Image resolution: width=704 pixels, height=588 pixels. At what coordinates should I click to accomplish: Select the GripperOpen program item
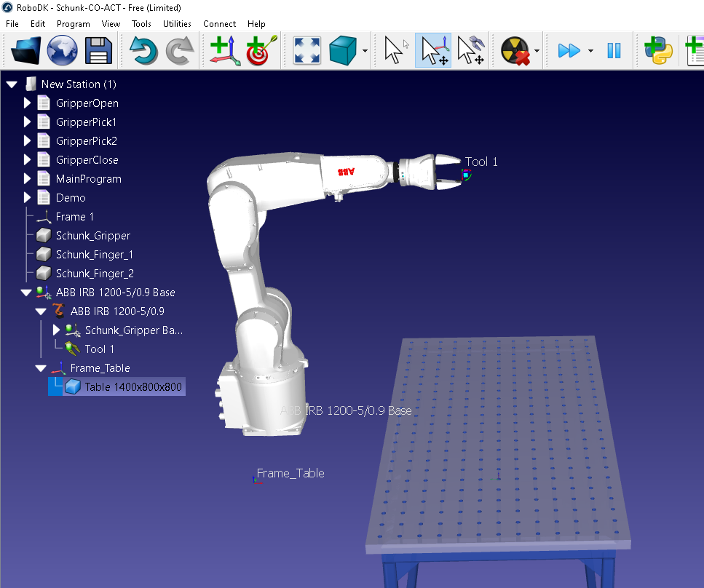pyautogui.click(x=87, y=103)
